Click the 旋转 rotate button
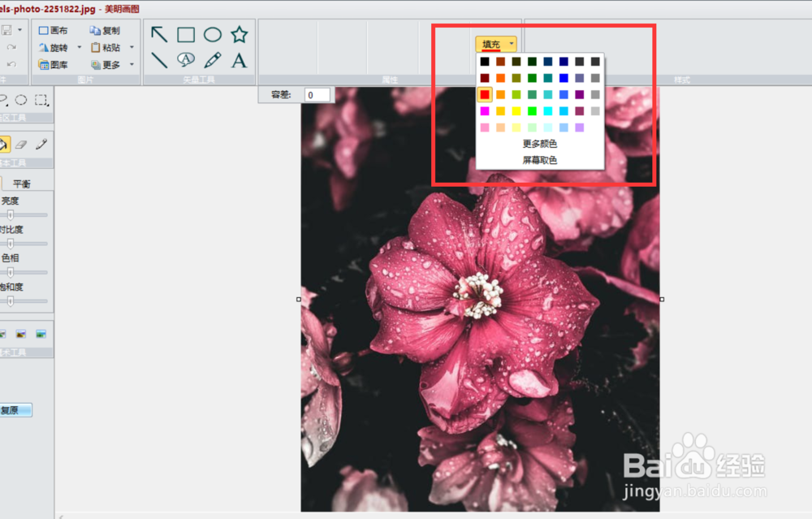The width and height of the screenshot is (812, 519). point(53,48)
